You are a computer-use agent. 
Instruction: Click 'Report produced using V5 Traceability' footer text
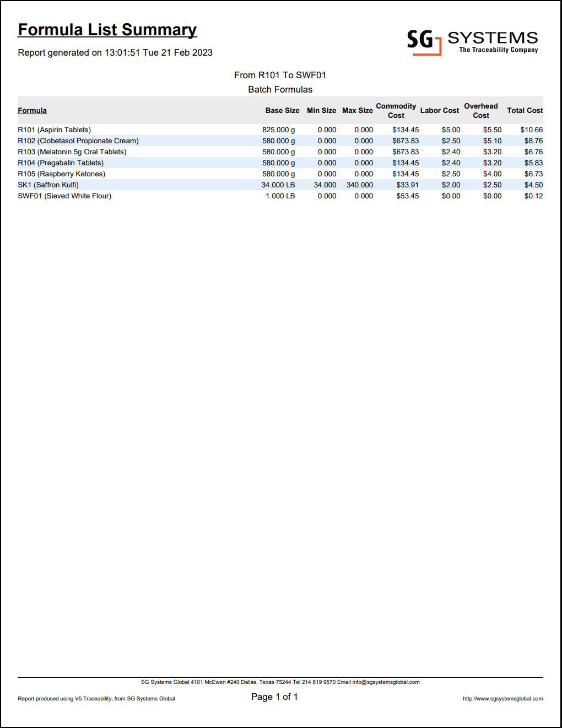point(96,698)
